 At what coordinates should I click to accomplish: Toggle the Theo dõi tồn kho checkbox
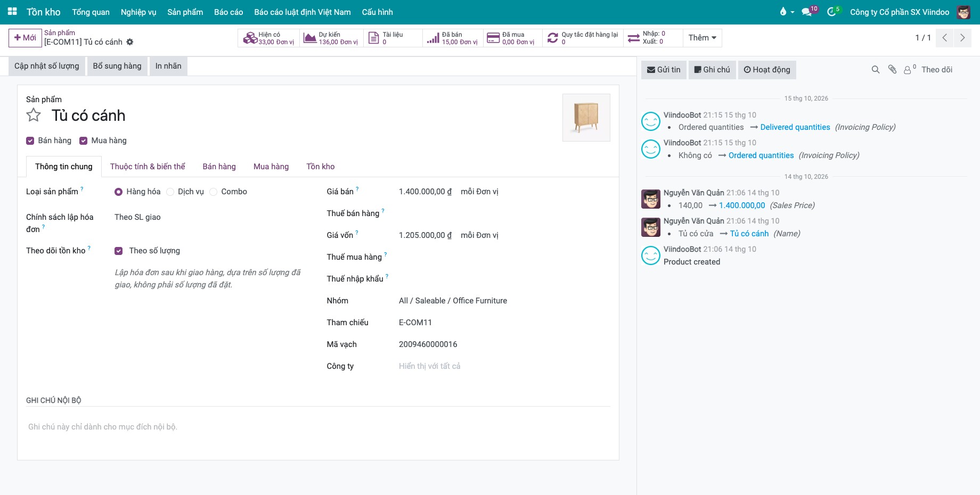click(118, 251)
